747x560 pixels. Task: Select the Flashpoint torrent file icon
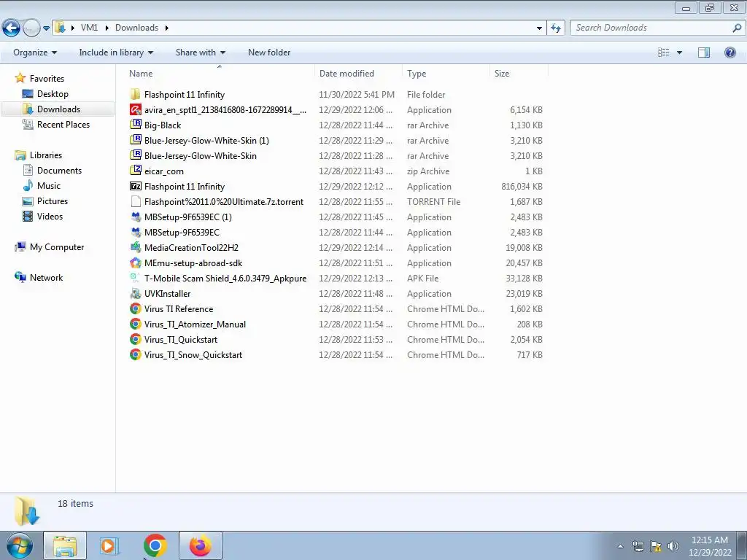click(x=135, y=201)
